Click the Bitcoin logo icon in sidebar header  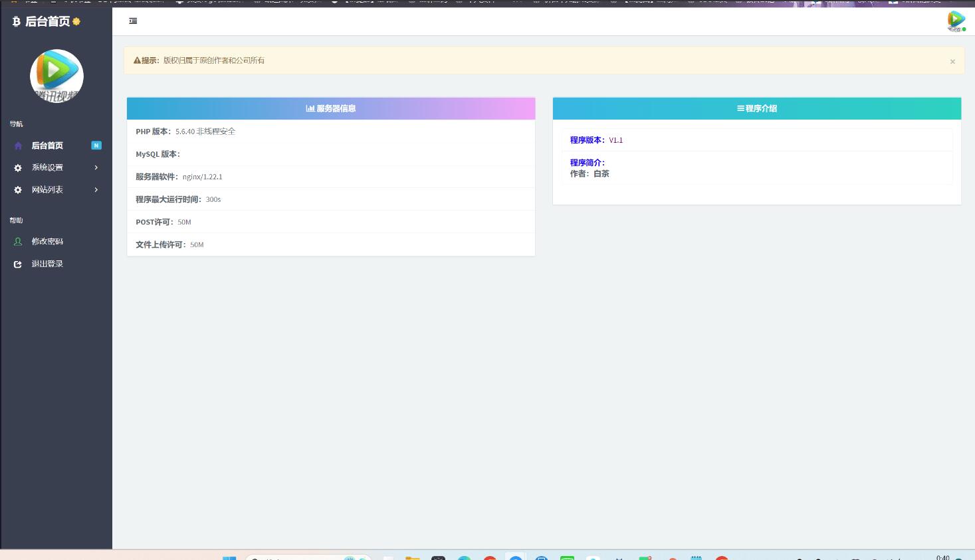(x=16, y=22)
